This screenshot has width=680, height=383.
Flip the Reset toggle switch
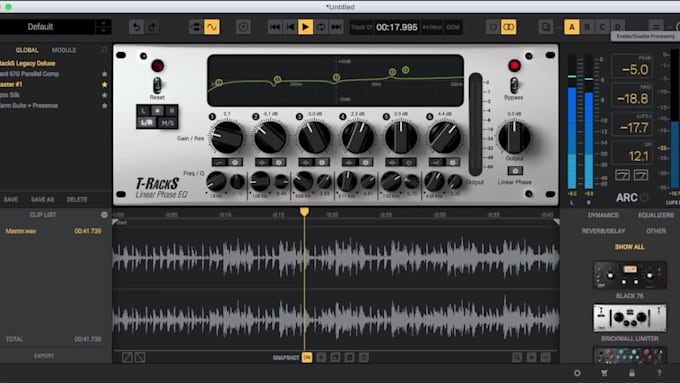pos(157,85)
